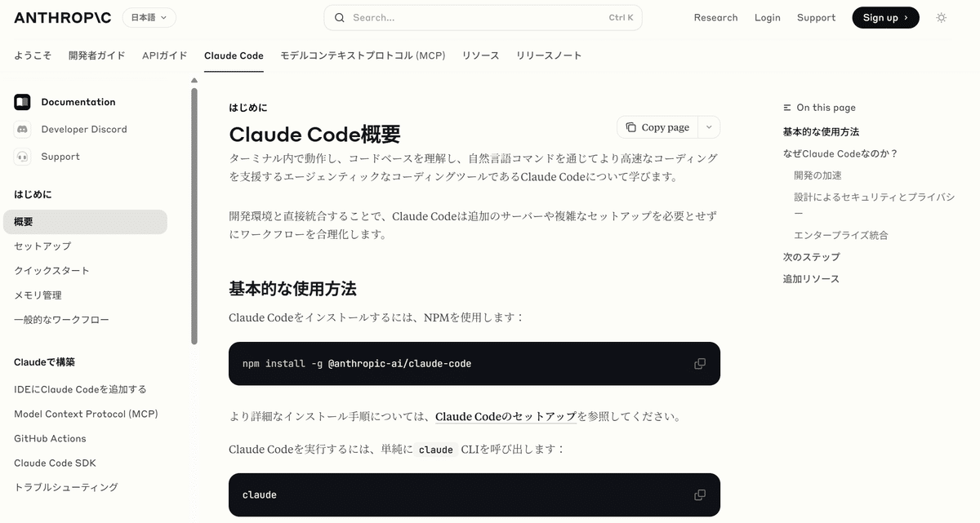The width and height of the screenshot is (980, 523).
Task: Click the Sign up button
Action: coord(880,17)
